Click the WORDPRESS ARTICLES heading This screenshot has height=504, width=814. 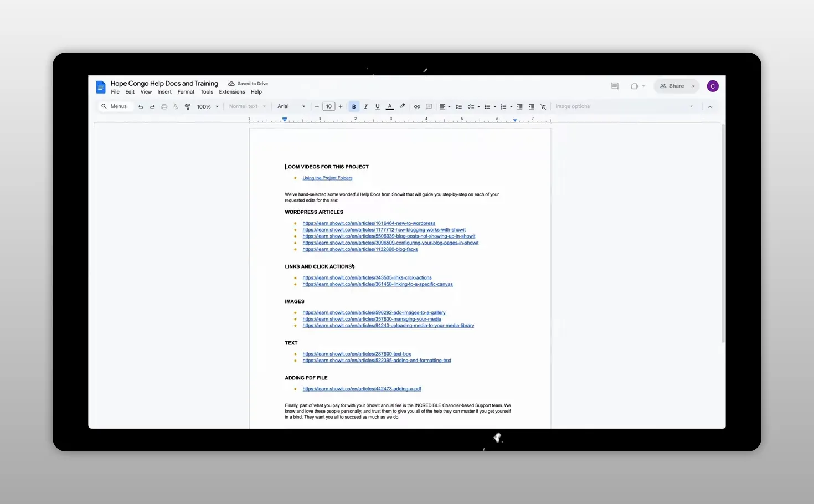(314, 212)
